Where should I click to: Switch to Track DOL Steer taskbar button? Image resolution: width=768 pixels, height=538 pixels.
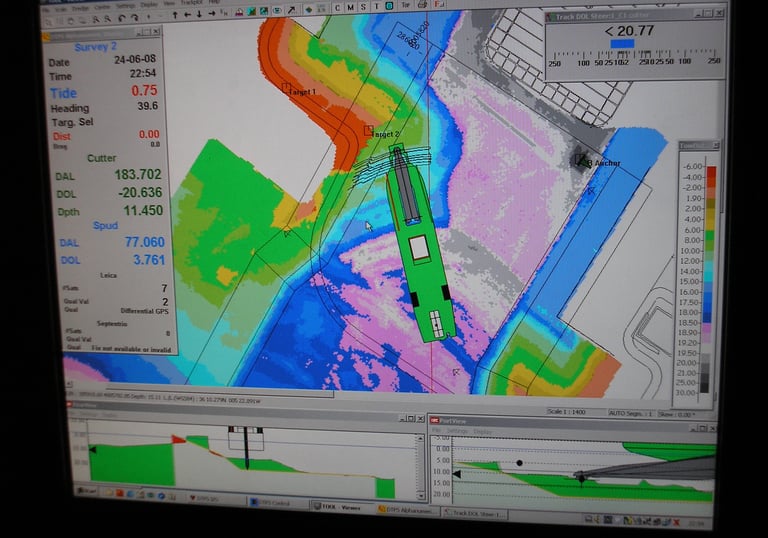pyautogui.click(x=475, y=513)
